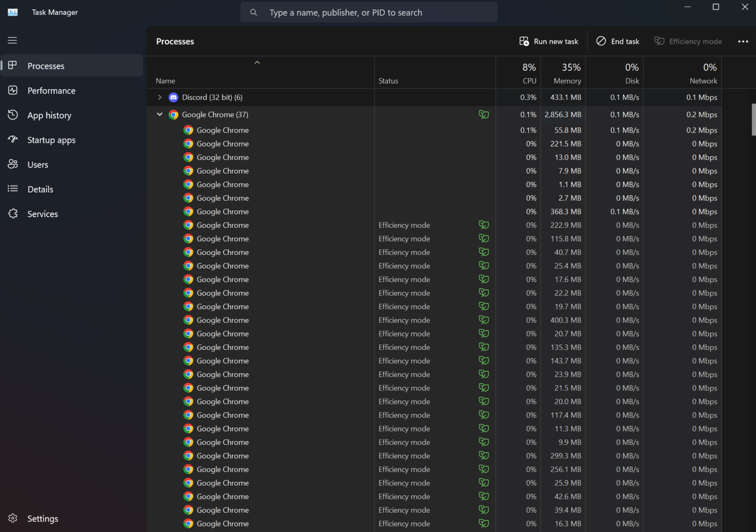The image size is (756, 532).
Task: Switch to the Details tab
Action: pos(40,189)
